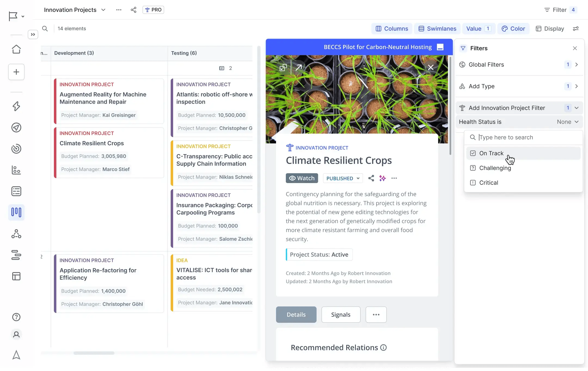Check the Critical option

(x=523, y=183)
